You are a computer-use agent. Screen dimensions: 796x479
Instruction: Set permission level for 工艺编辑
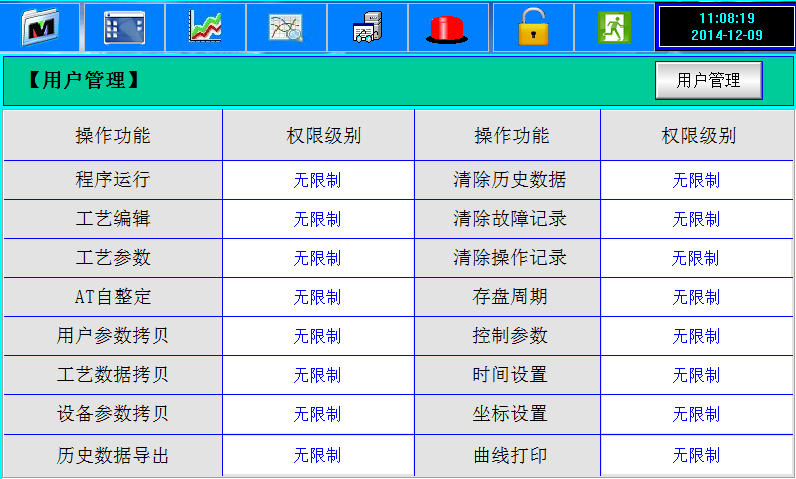318,219
